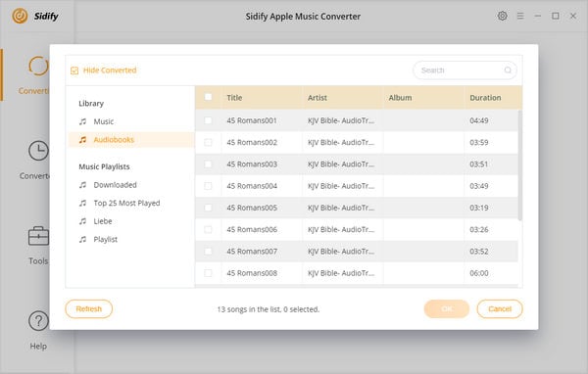
Task: Click the Cancel button
Action: point(500,308)
